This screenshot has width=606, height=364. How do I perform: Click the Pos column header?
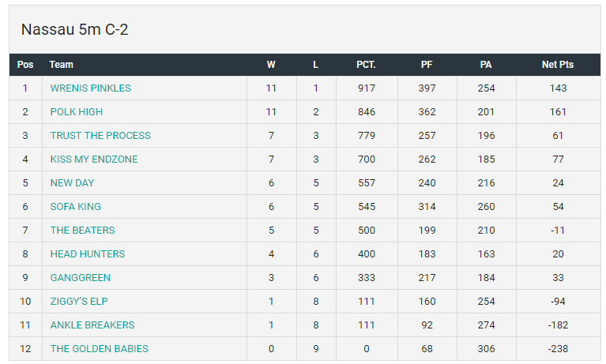[25, 65]
